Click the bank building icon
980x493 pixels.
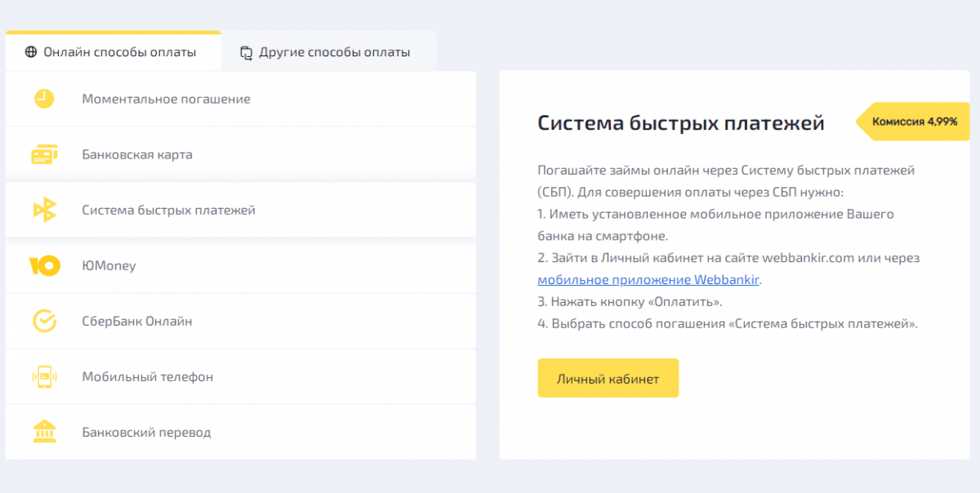pyautogui.click(x=44, y=432)
